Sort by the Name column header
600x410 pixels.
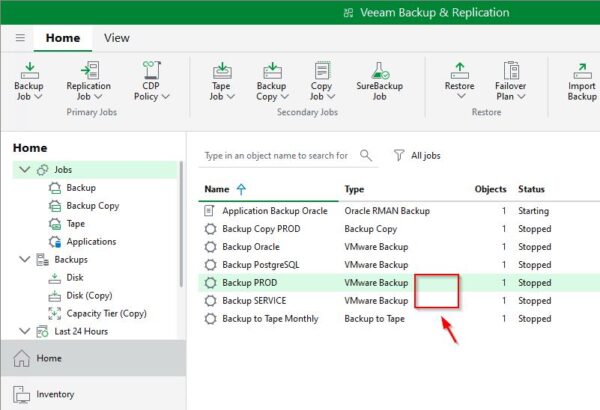point(217,189)
